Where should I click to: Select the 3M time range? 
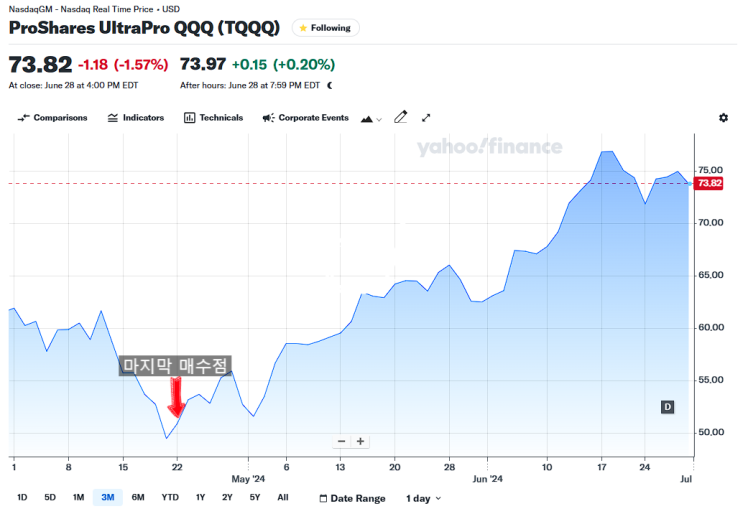[x=108, y=497]
